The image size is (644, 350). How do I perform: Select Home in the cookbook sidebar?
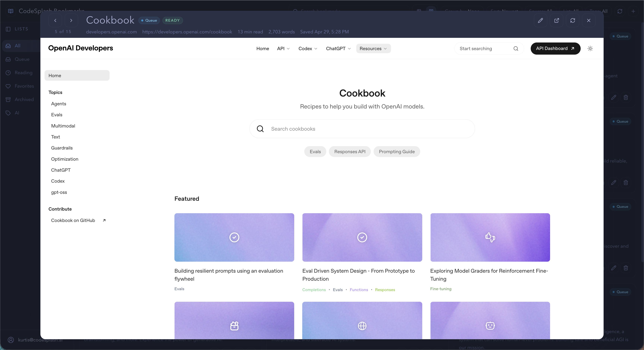(77, 75)
